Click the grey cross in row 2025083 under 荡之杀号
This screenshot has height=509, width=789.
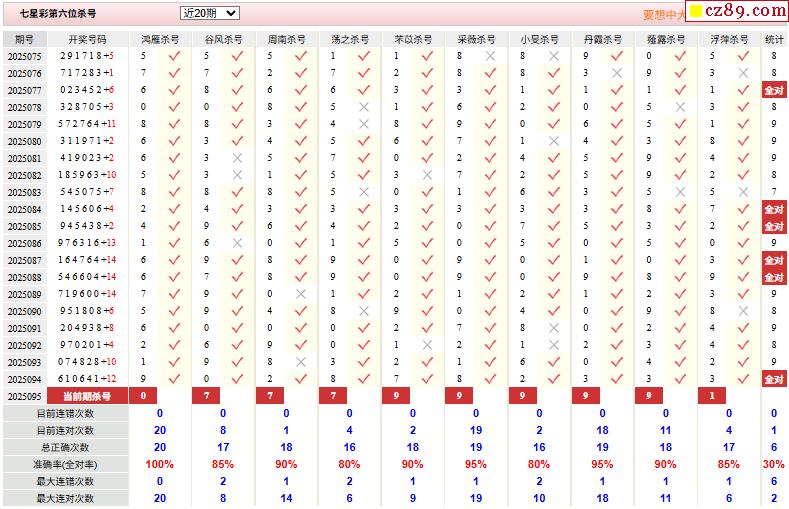tap(364, 192)
